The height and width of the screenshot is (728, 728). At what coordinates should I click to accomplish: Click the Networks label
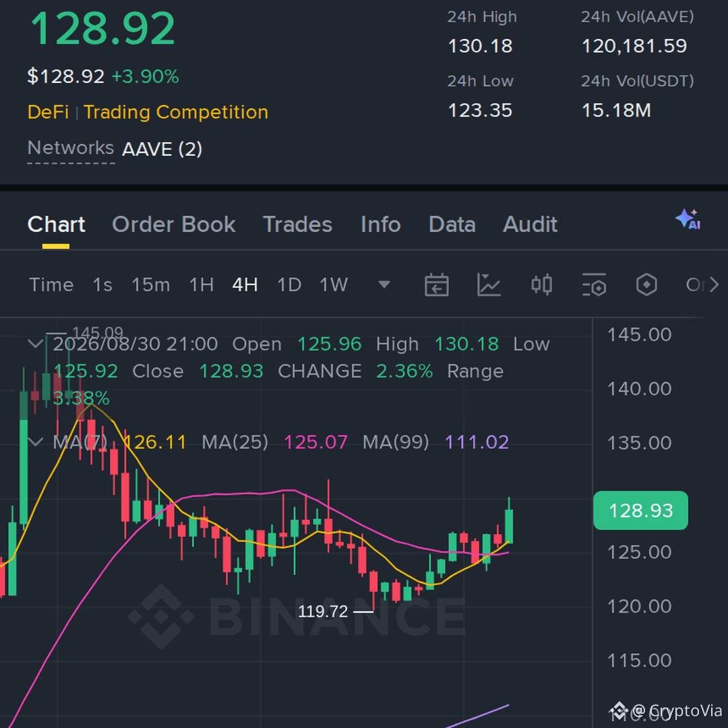(x=71, y=148)
